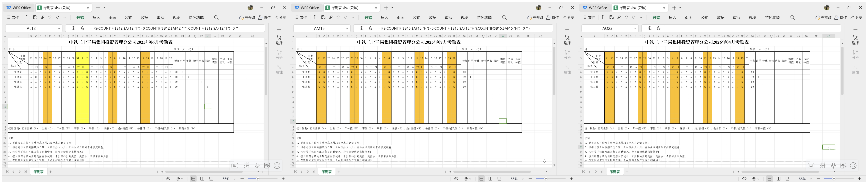The image size is (868, 184).
Task: Open file icon in left 06月 window
Action: [x=28, y=18]
